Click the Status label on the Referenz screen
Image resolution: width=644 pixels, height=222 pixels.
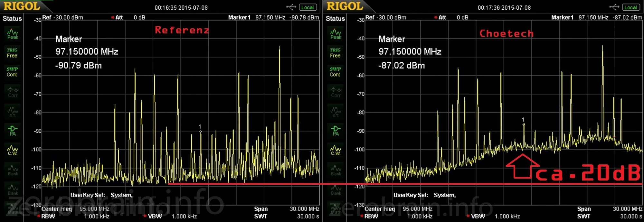12,19
